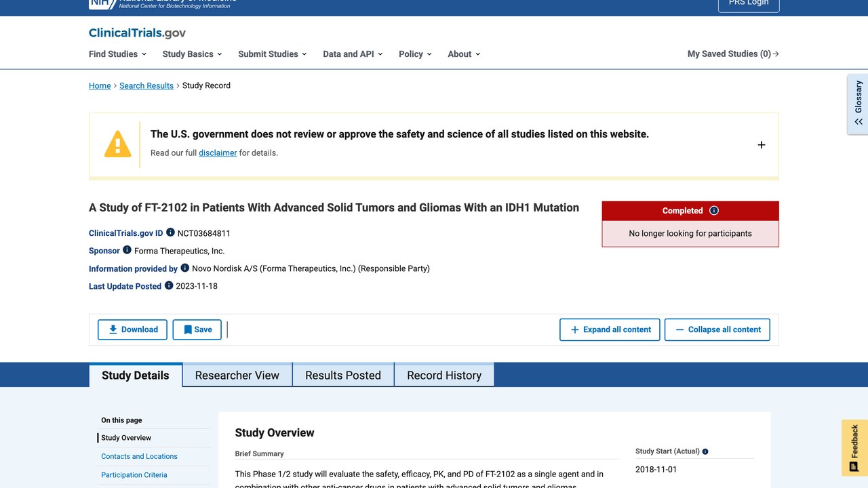
Task: Open Data and API dropdown
Action: pyautogui.click(x=353, y=54)
